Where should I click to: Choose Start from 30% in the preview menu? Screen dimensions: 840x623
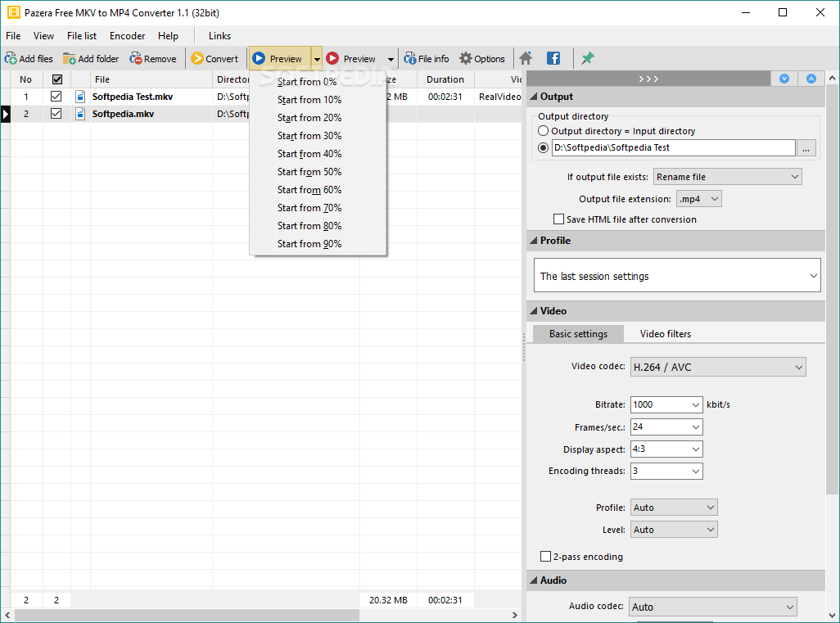pyautogui.click(x=318, y=136)
